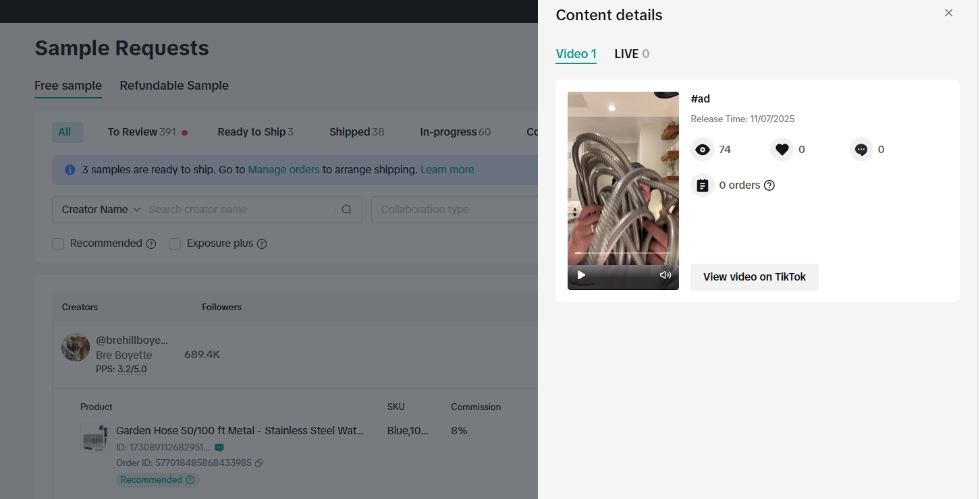Expand the Creator Name dropdown
Image resolution: width=980 pixels, height=499 pixels.
pyautogui.click(x=101, y=210)
